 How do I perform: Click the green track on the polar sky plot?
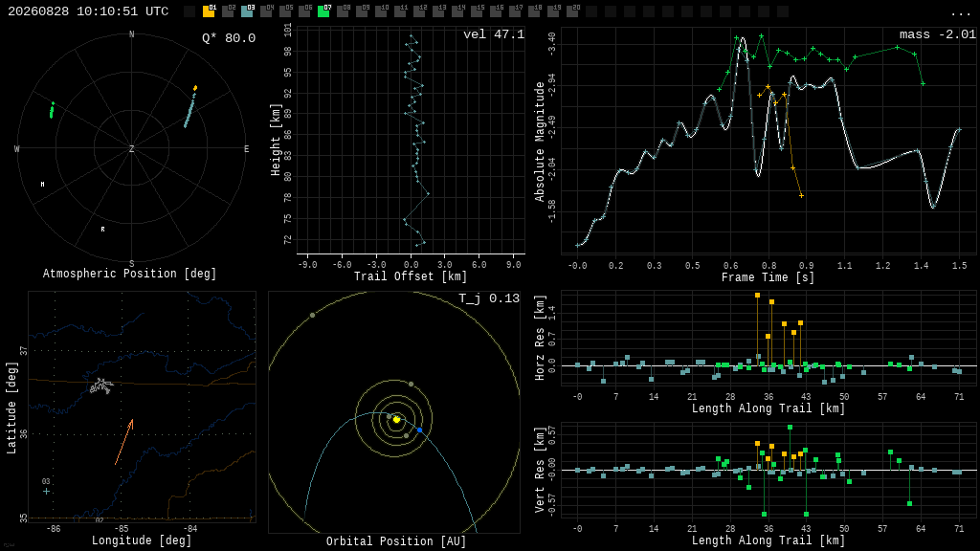[x=52, y=110]
